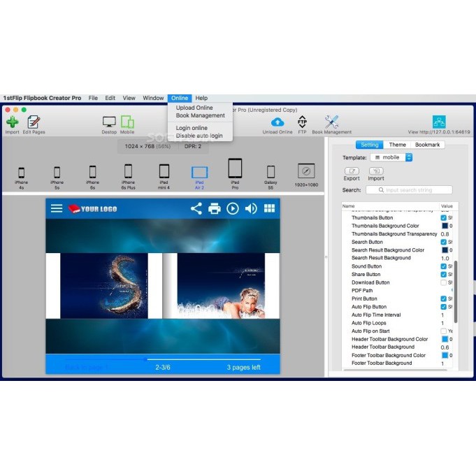Screen dimensions: 476x476
Task: Toggle the Share Button checkbox
Action: 444,275
